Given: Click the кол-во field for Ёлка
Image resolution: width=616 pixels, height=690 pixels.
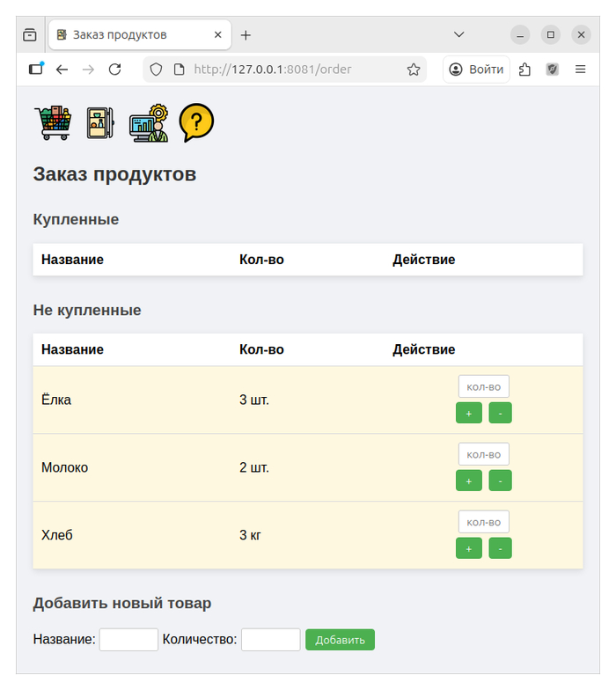Looking at the screenshot, I should 484,387.
